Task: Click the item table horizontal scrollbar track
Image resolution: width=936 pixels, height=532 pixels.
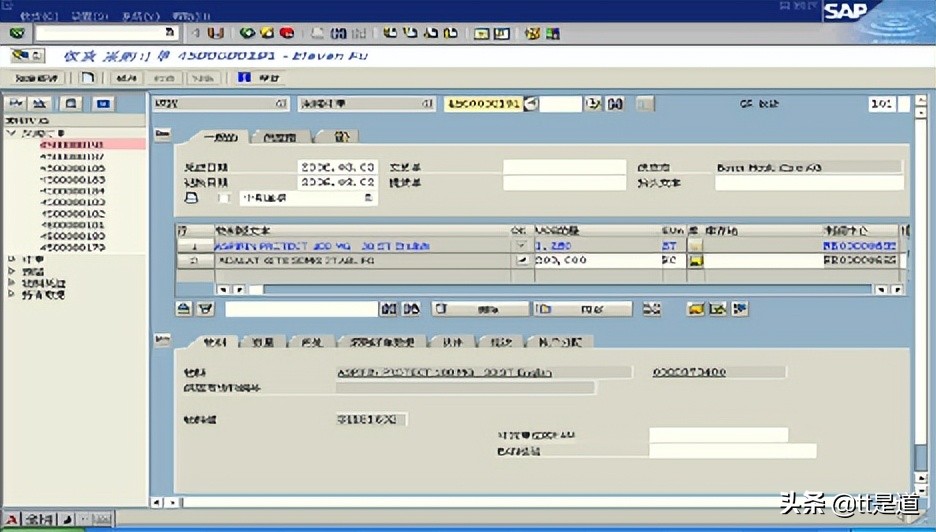Action: pyautogui.click(x=567, y=290)
